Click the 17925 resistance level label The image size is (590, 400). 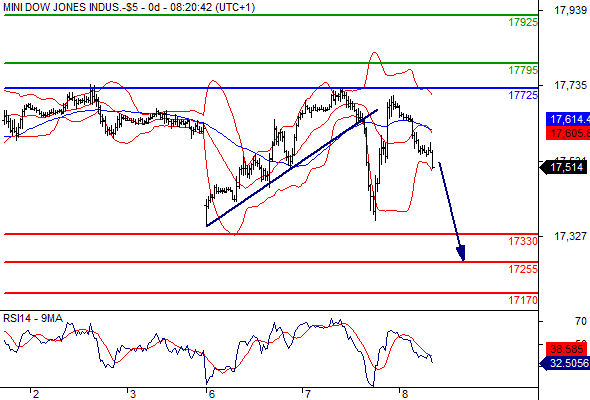point(523,23)
